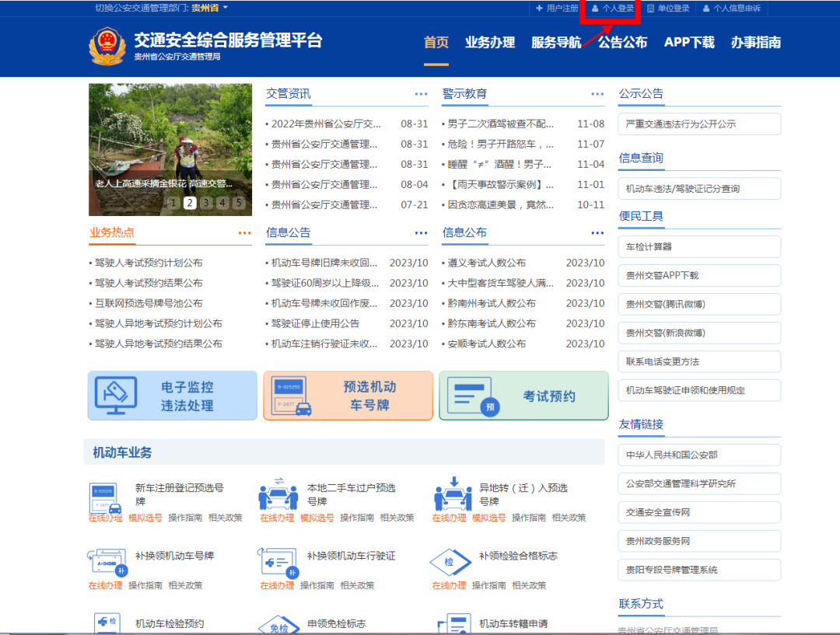
Task: Open 男子二次酒驾被查不配 article
Action: (500, 124)
